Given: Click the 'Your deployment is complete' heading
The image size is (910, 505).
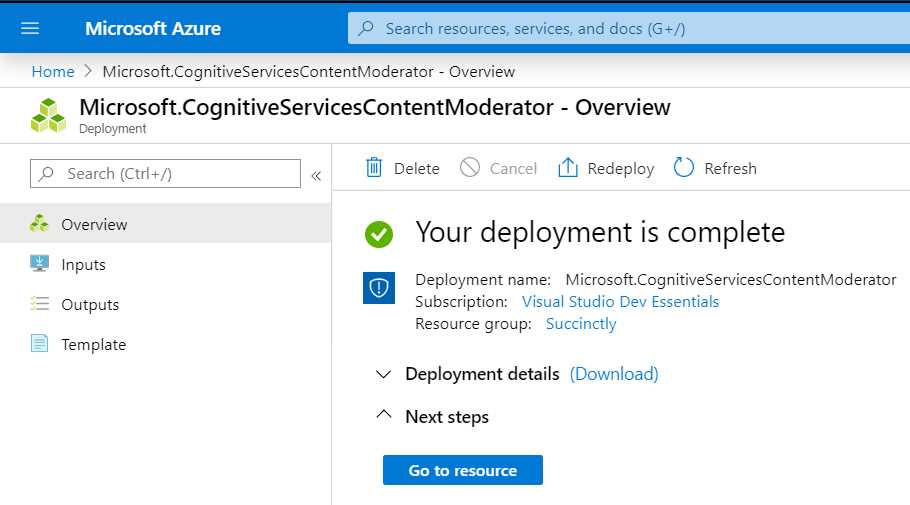Looking at the screenshot, I should click(x=600, y=233).
